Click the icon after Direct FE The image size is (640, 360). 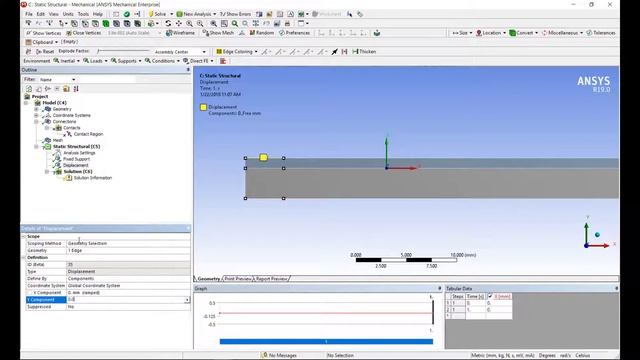(x=223, y=61)
